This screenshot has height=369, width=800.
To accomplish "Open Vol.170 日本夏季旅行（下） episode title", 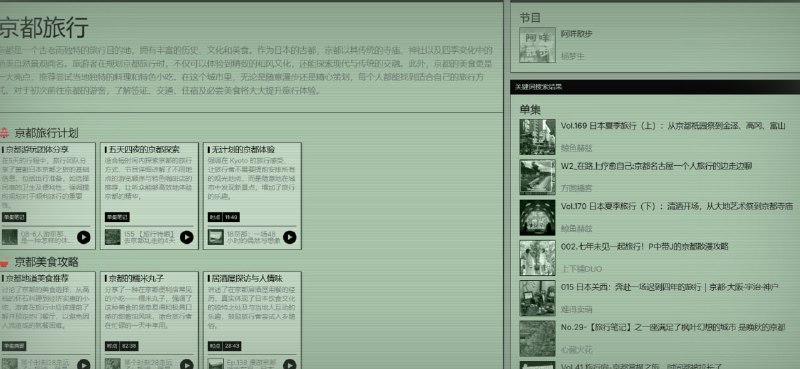I will coord(677,206).
